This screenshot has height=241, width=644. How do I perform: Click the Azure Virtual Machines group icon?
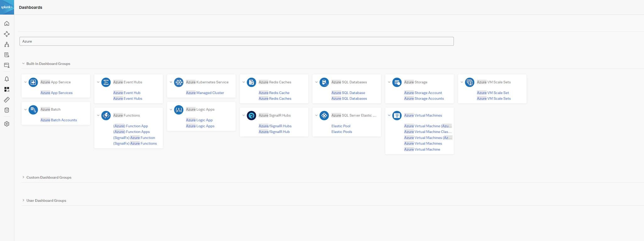(397, 116)
